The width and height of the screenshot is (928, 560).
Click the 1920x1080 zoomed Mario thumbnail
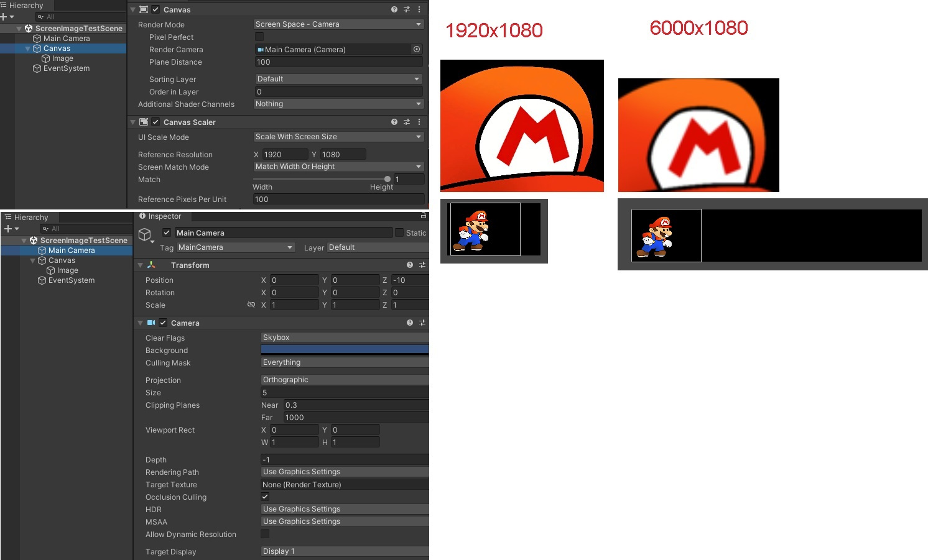tap(522, 126)
